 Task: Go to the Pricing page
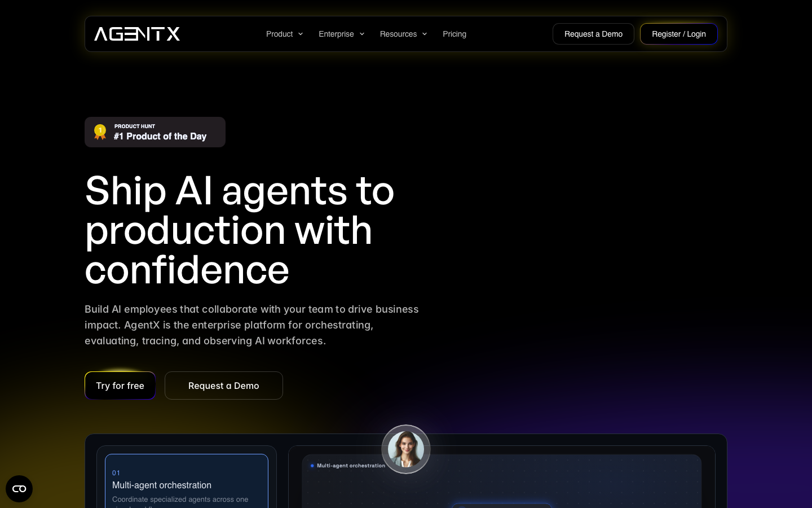point(454,34)
